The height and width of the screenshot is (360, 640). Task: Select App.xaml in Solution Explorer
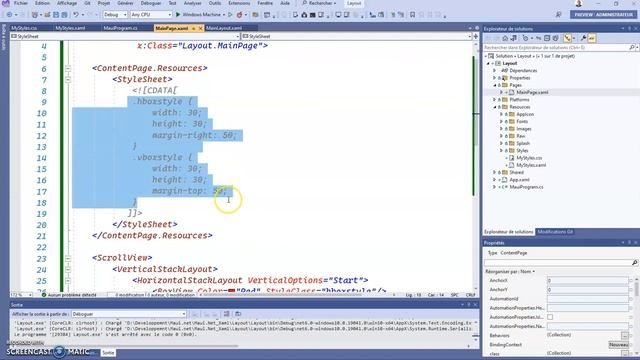click(x=519, y=180)
